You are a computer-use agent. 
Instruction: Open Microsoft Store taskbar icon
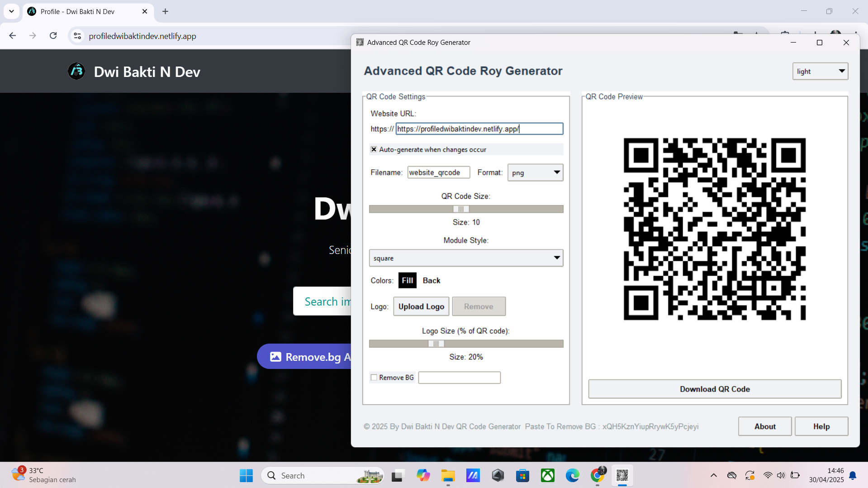pos(522,475)
